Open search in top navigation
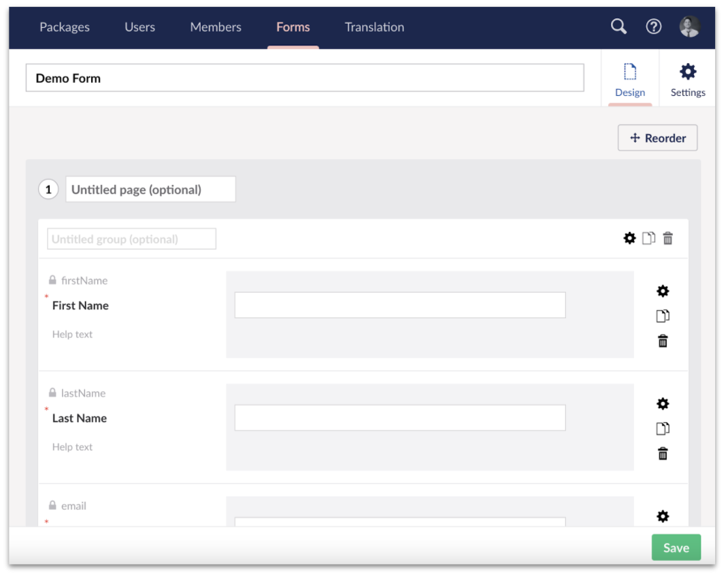The image size is (728, 578). point(618,27)
